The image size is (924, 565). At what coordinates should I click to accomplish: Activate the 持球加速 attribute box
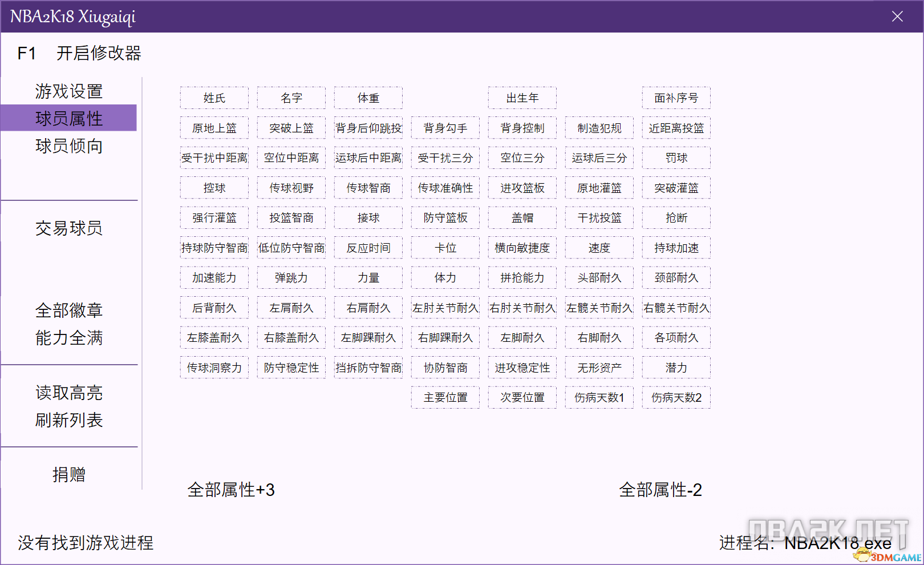pyautogui.click(x=676, y=248)
